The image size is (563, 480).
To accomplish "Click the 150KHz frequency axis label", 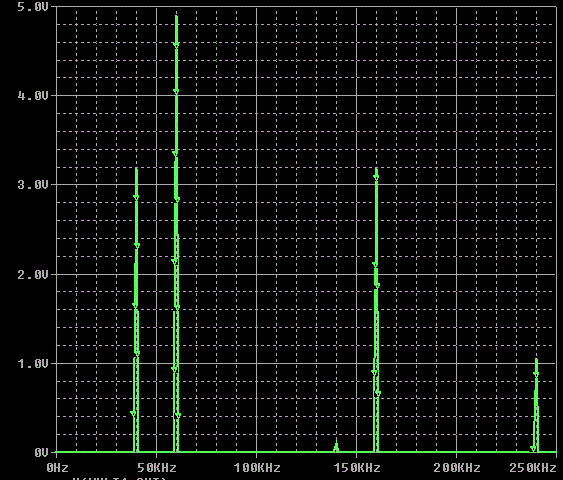I will pyautogui.click(x=357, y=468).
